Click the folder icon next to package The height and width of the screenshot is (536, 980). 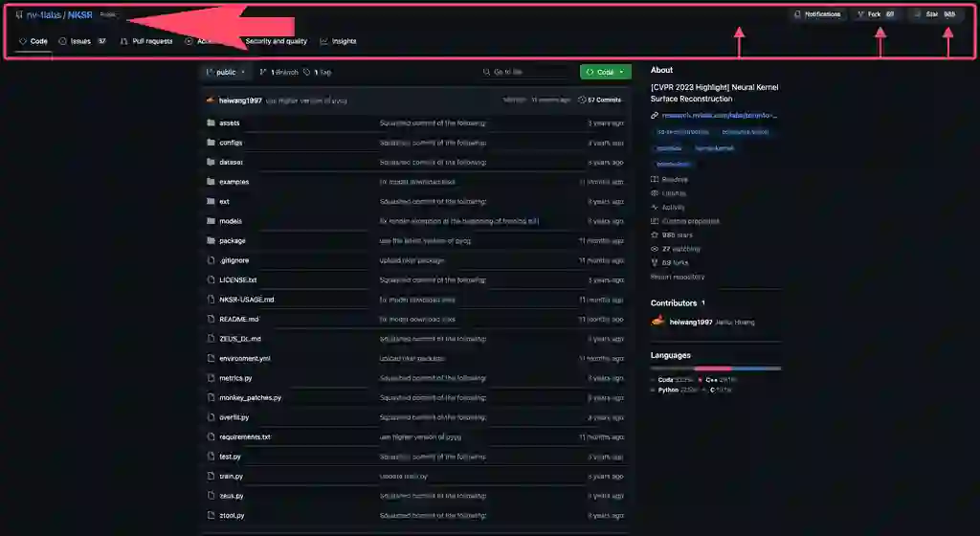(211, 240)
